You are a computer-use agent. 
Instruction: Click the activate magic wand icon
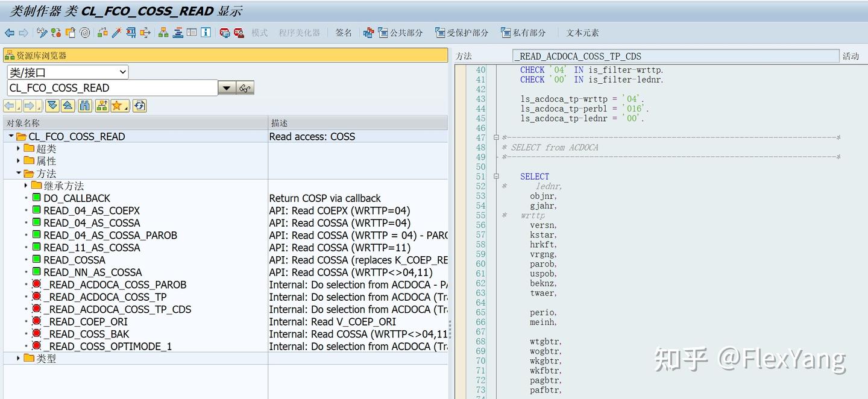point(116,33)
